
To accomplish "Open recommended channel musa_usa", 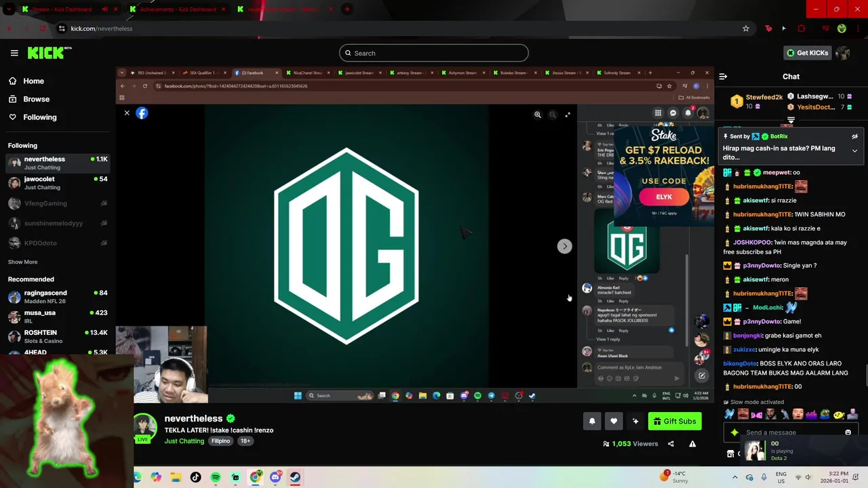I will (58, 317).
